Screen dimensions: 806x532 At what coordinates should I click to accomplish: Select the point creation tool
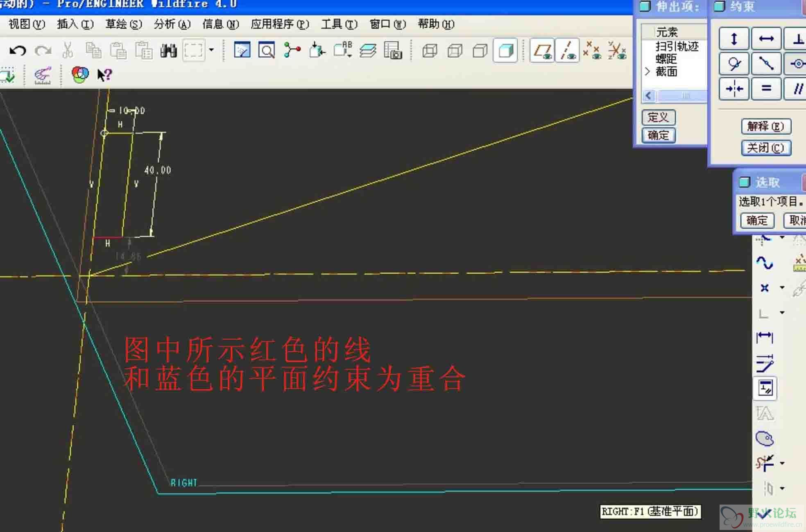(764, 288)
